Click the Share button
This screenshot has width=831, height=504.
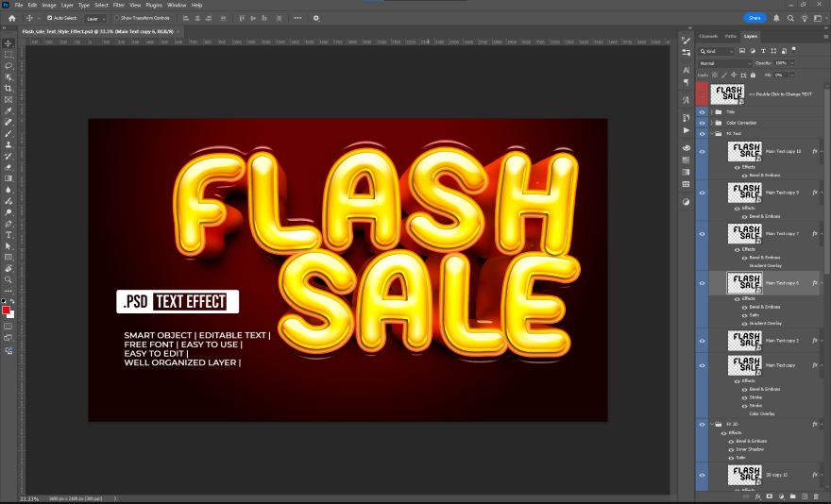click(755, 18)
